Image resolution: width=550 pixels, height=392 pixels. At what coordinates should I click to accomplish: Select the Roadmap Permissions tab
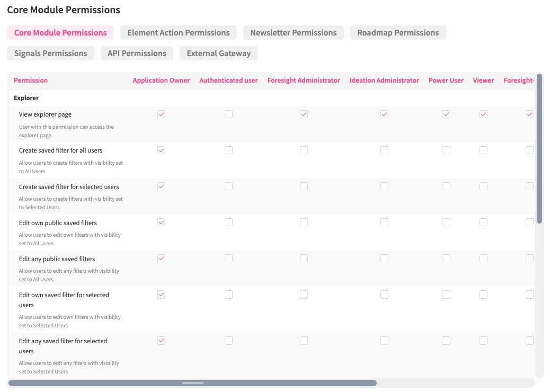pyautogui.click(x=398, y=33)
